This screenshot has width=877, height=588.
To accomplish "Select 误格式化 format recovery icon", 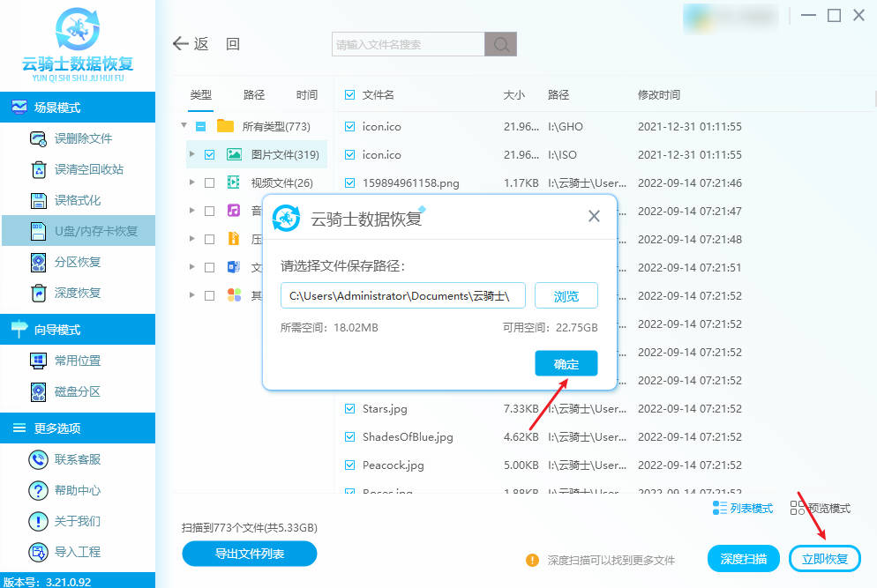I will [x=38, y=200].
